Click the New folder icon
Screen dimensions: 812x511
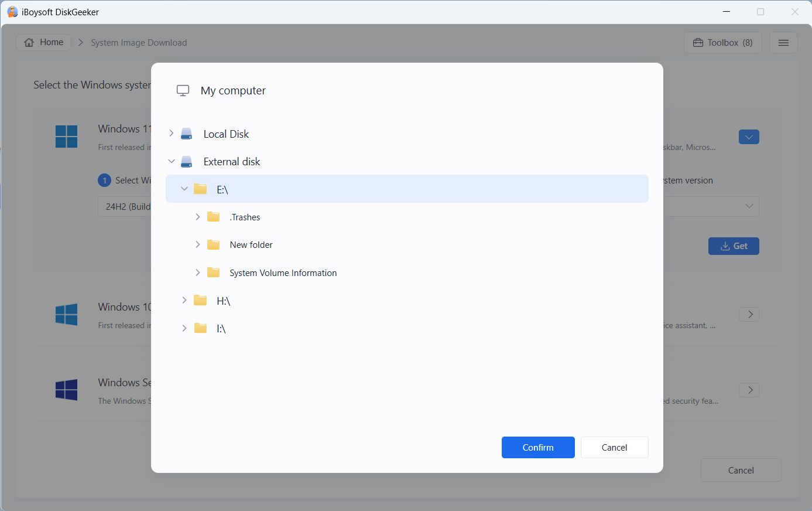214,244
